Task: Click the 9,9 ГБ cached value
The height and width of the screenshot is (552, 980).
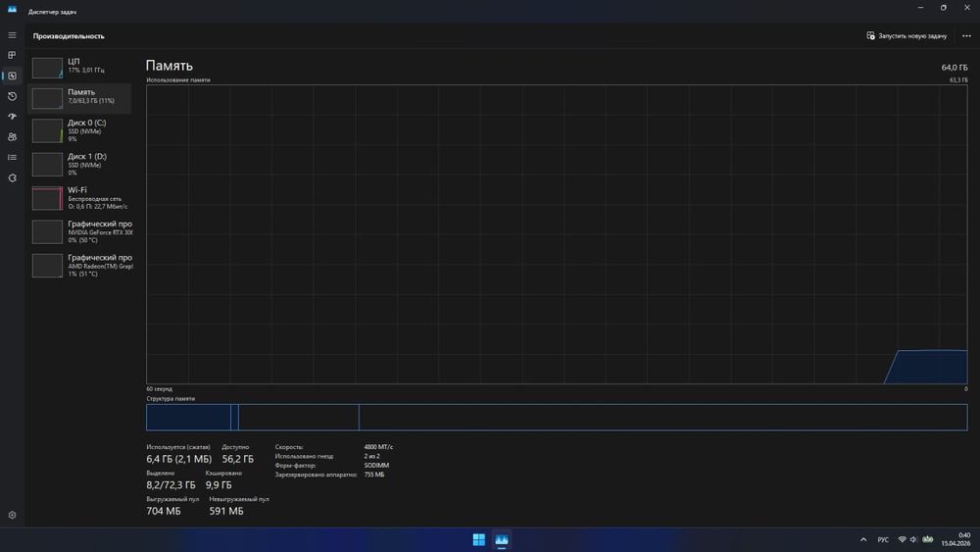Action: pos(219,485)
